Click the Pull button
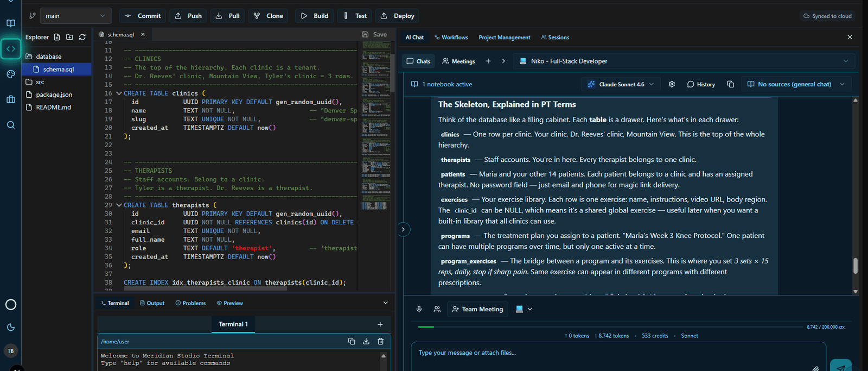The width and height of the screenshot is (868, 371). pos(228,16)
